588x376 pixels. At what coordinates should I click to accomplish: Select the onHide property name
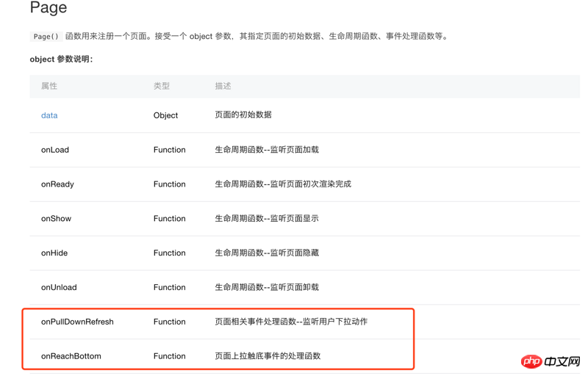(x=54, y=253)
